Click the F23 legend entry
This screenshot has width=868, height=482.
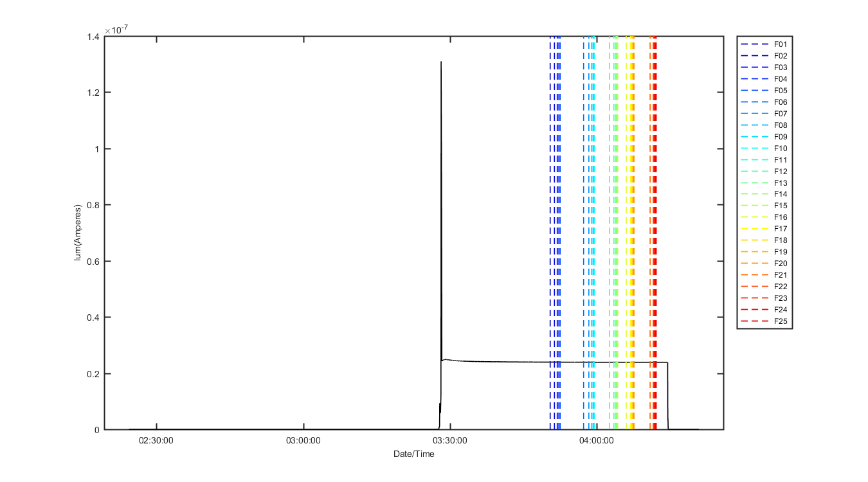(764, 298)
